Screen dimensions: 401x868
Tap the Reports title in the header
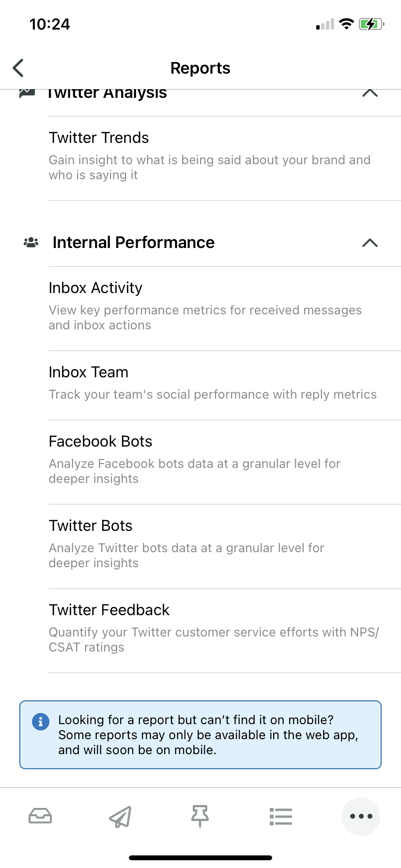[x=200, y=68]
